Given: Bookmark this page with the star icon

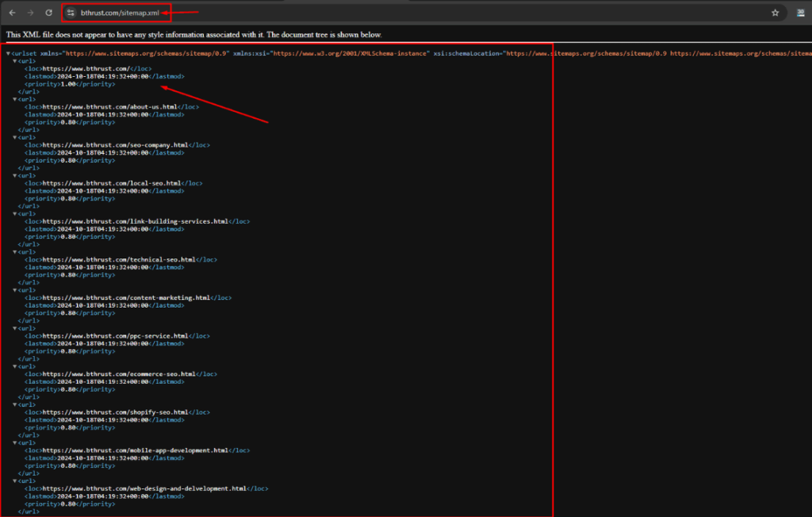Looking at the screenshot, I should pos(776,13).
